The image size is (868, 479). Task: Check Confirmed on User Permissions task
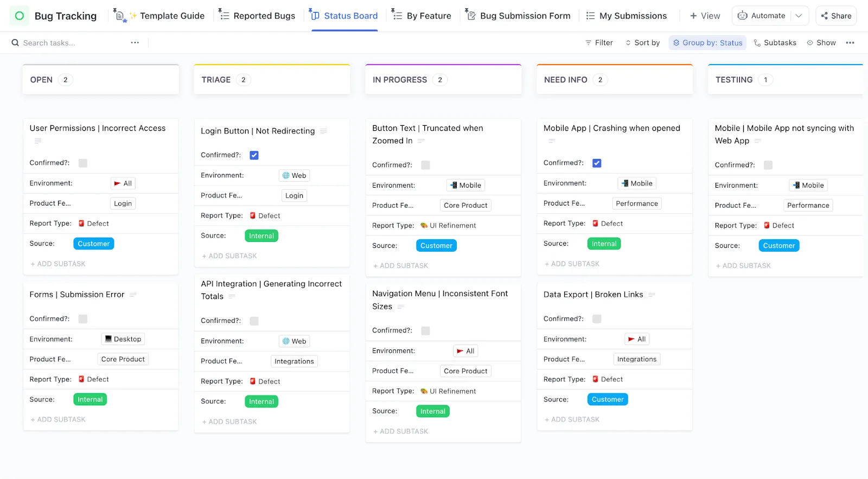point(83,163)
